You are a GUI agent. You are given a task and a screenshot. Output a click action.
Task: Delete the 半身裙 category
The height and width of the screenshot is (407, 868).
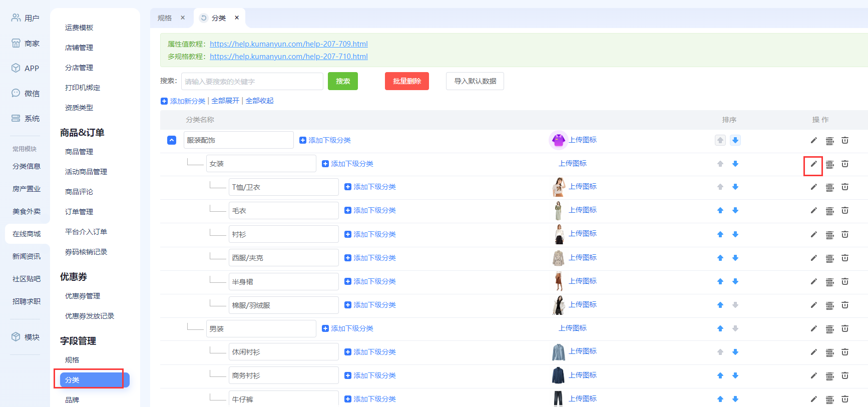click(x=845, y=281)
